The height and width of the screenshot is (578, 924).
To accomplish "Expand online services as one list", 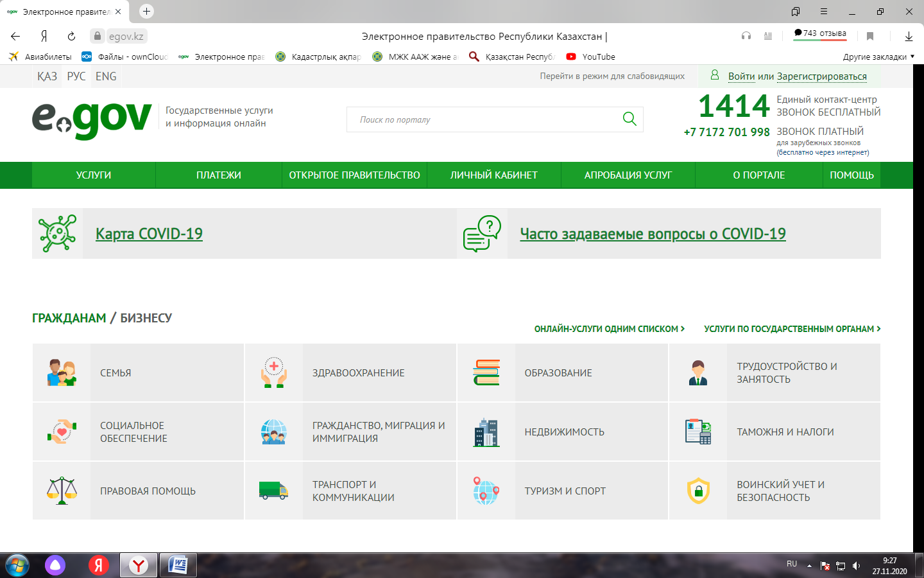I will point(609,329).
